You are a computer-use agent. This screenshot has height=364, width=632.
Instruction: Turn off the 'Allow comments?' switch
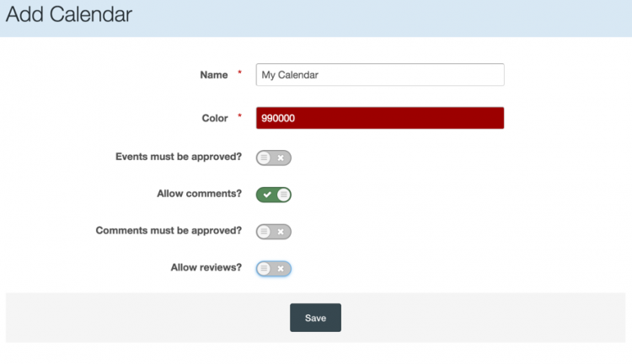273,195
